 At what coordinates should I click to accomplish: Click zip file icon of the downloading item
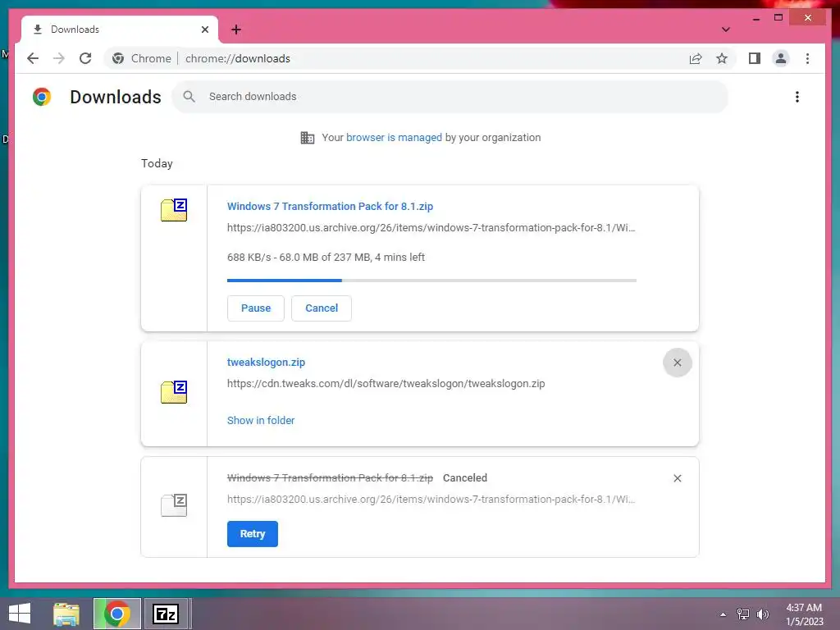point(174,209)
